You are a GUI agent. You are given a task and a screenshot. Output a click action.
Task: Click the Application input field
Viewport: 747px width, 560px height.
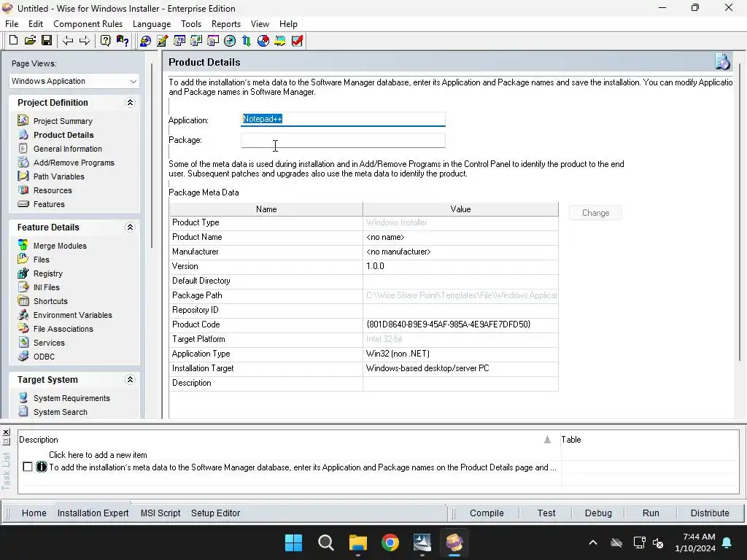(343, 119)
